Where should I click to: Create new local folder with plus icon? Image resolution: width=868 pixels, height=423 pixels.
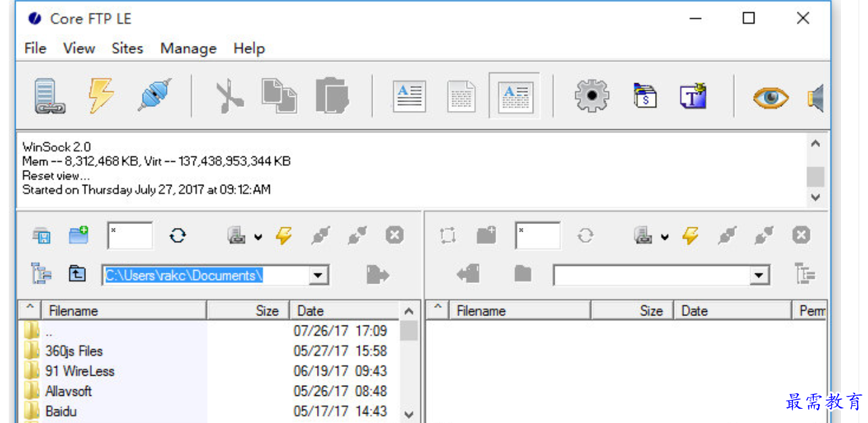click(x=79, y=235)
